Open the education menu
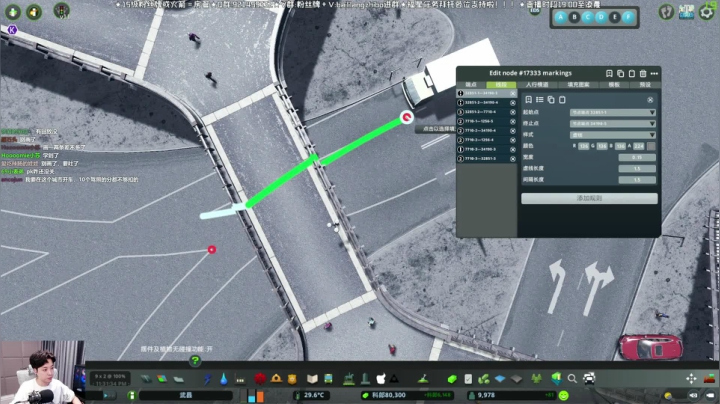 coord(312,379)
